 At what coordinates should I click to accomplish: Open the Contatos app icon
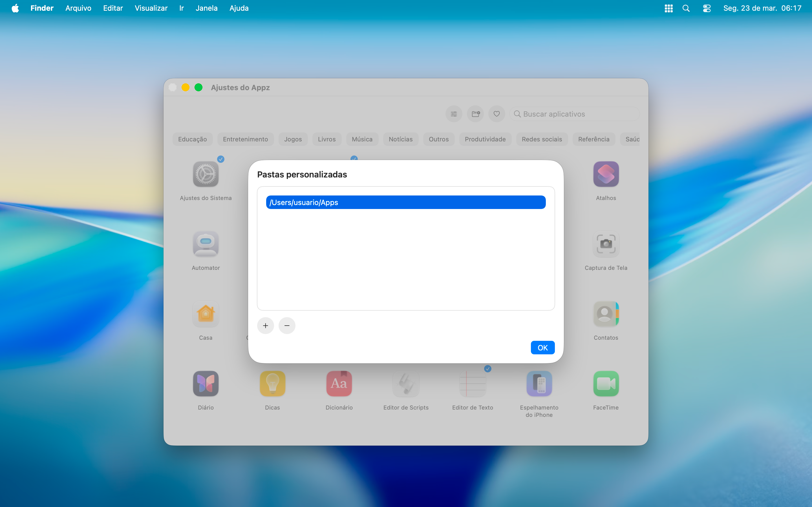click(605, 314)
